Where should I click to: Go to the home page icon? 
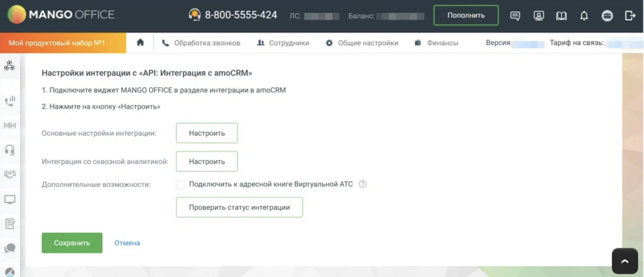click(140, 42)
